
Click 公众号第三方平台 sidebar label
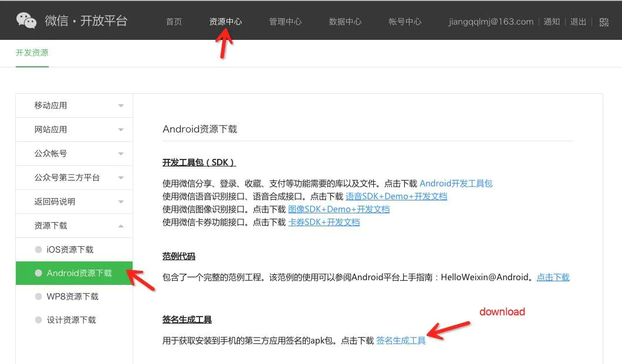(67, 178)
